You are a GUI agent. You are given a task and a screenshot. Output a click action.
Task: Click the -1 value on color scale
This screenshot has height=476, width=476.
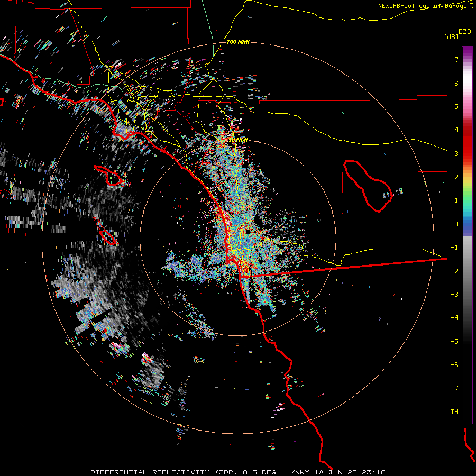pyautogui.click(x=454, y=248)
